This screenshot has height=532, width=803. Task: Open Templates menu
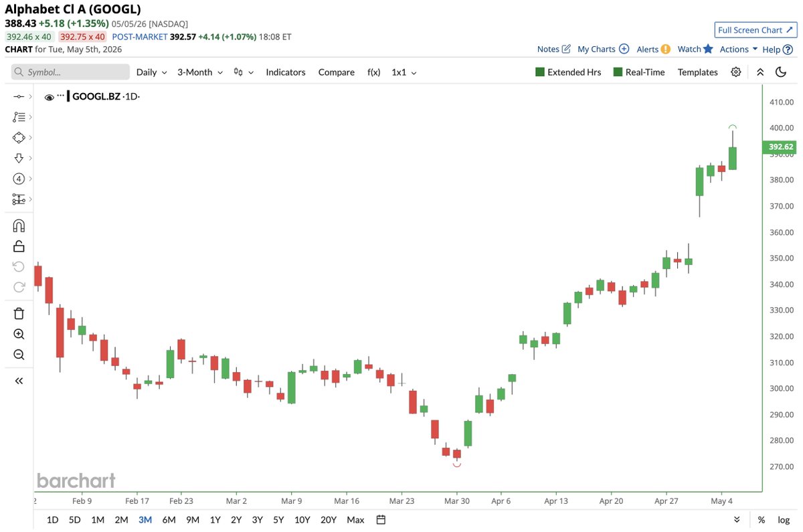point(697,72)
